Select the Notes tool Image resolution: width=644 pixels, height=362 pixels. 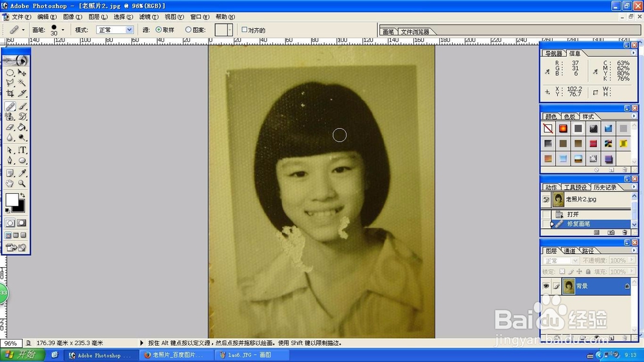[10, 173]
